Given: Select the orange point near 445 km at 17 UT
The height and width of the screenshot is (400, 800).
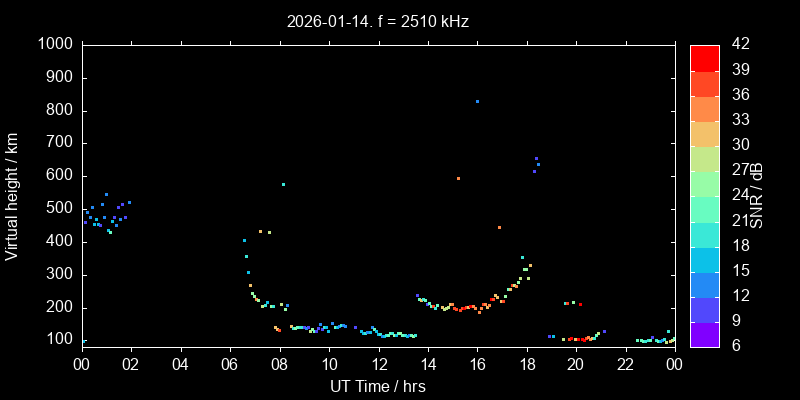Looking at the screenshot, I should (499, 227).
